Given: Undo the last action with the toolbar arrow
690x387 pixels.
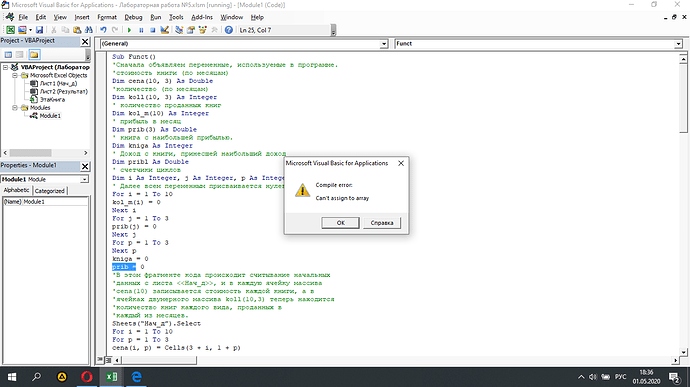Looking at the screenshot, I should (x=103, y=30).
